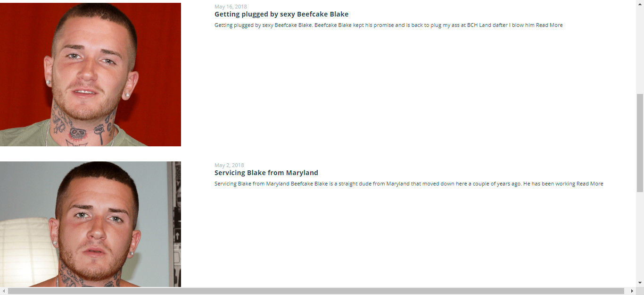Click Read More on the May 2 post
644x295 pixels.
(x=590, y=184)
